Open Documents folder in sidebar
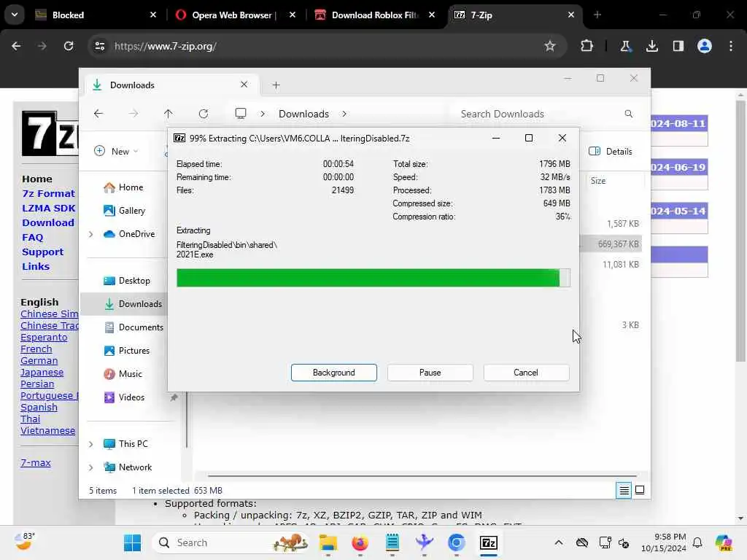This screenshot has width=747, height=560. (141, 327)
